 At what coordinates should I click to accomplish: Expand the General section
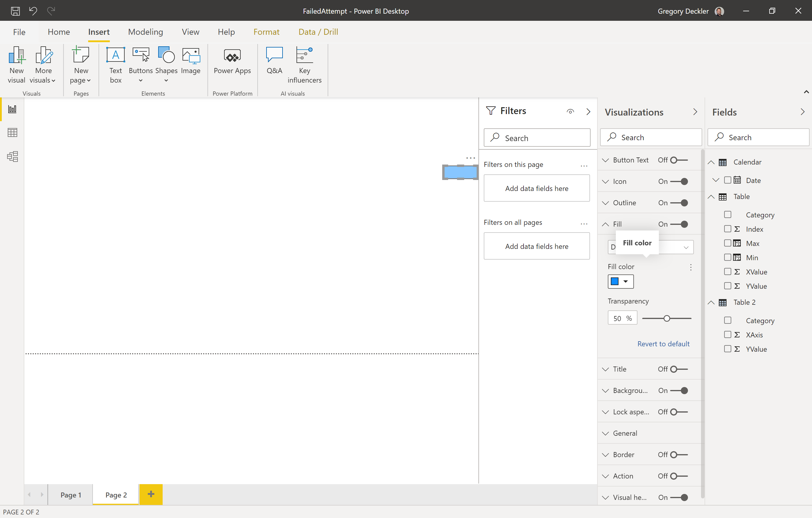coord(606,433)
